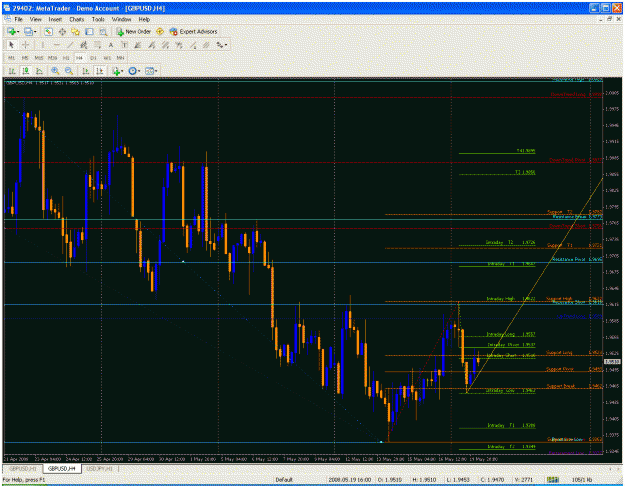625x486 pixels.
Task: Open the Navigator panel
Action: pos(75,31)
